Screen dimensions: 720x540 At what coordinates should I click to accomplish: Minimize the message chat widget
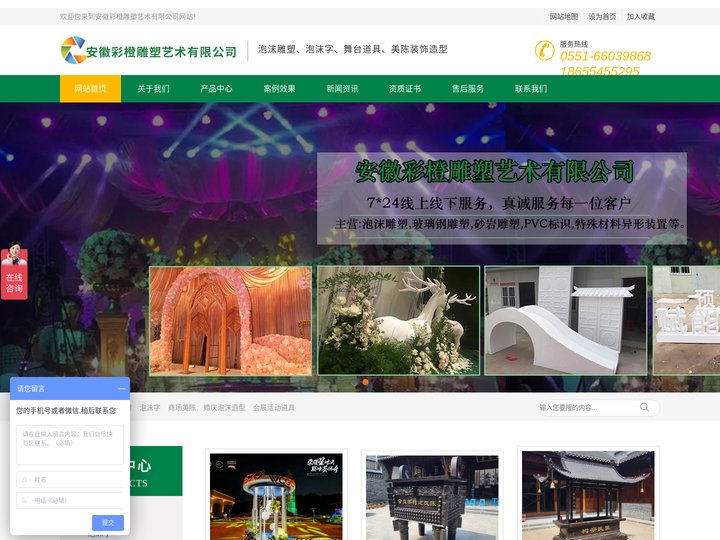[121, 389]
